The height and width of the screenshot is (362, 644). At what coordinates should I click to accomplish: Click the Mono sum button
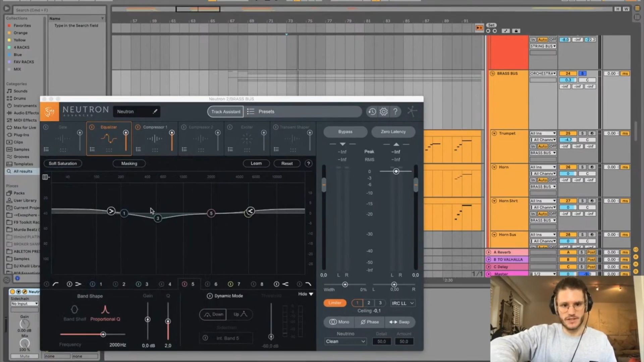pyautogui.click(x=339, y=322)
